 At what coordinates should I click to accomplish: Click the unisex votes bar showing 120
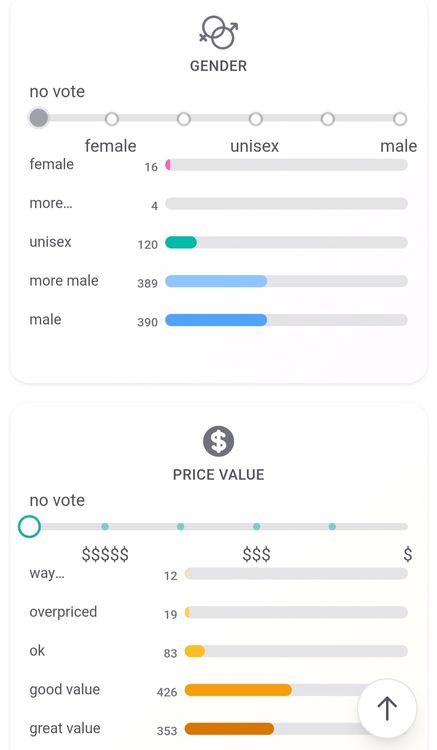point(286,243)
